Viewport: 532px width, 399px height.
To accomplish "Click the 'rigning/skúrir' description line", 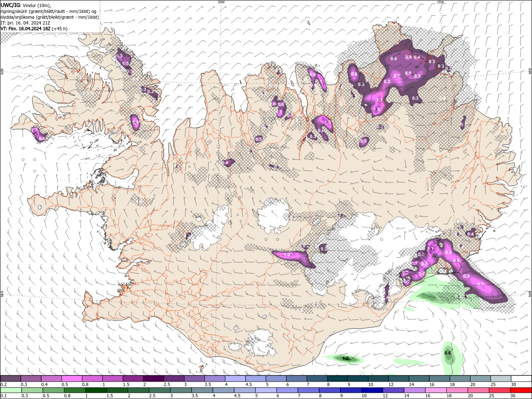I will (x=49, y=11).
